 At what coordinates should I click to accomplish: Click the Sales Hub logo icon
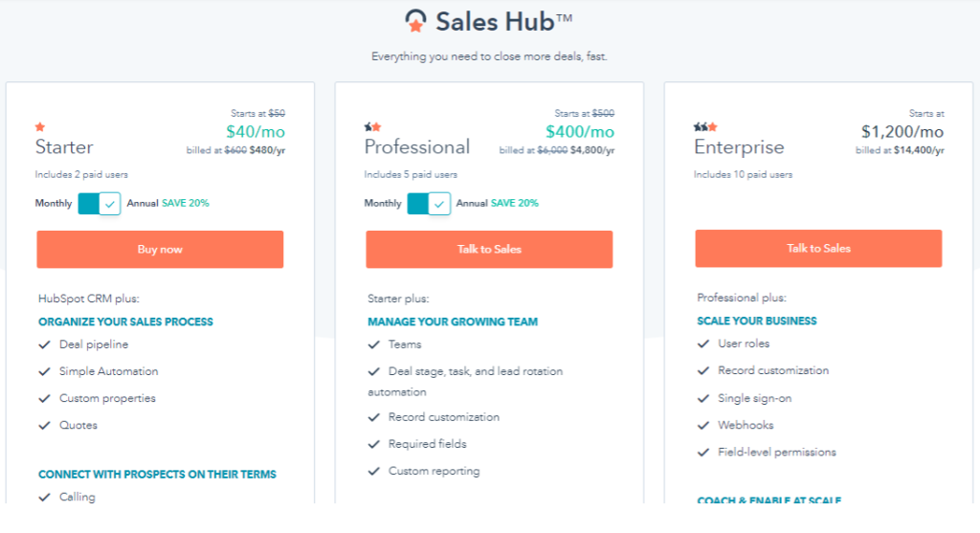417,21
